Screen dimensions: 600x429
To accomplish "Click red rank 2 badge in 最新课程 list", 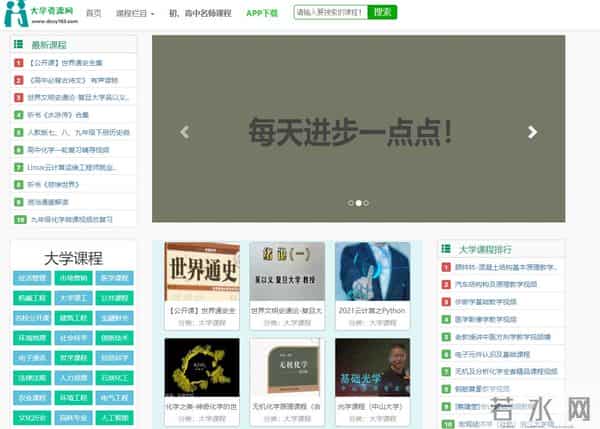I will (18, 80).
